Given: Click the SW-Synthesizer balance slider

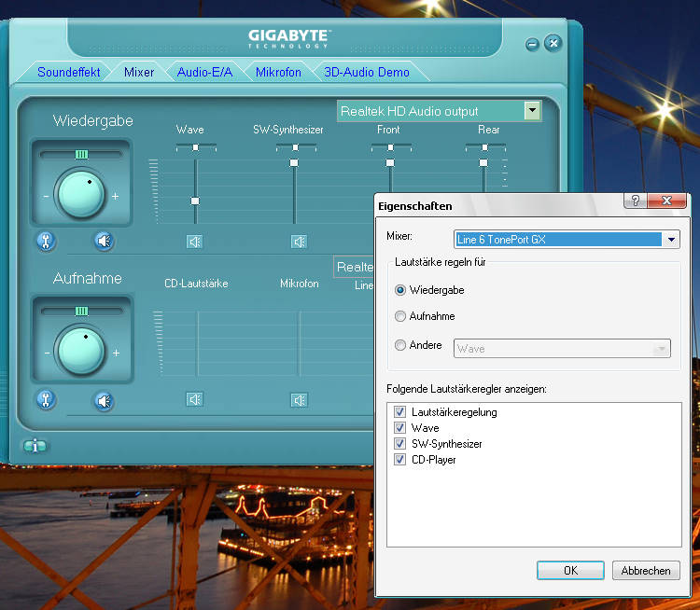Looking at the screenshot, I should click(x=296, y=147).
